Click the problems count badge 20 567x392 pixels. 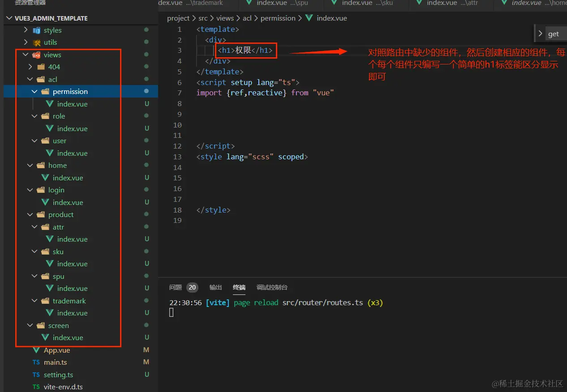coord(192,287)
